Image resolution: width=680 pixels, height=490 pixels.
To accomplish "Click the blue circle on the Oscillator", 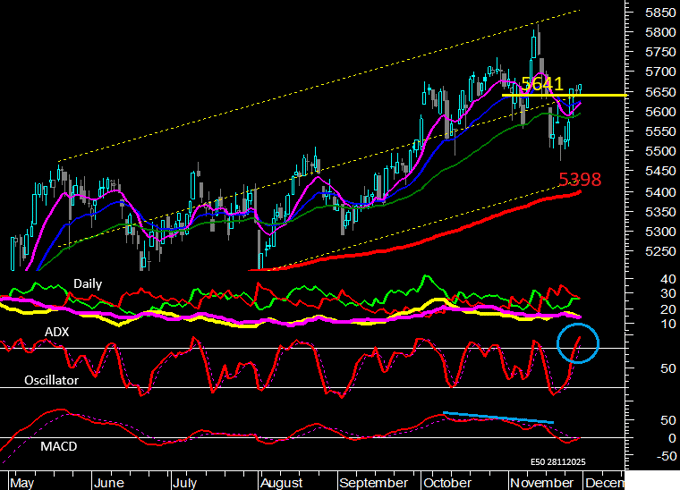I will pyautogui.click(x=578, y=343).
